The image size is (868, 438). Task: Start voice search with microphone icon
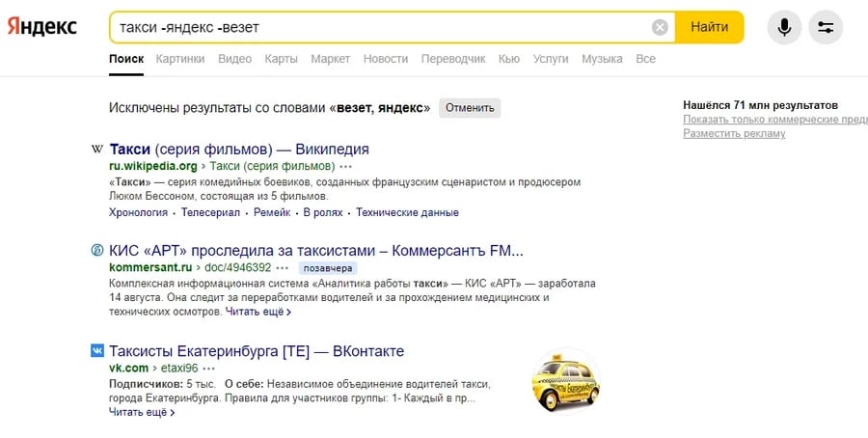(x=784, y=27)
